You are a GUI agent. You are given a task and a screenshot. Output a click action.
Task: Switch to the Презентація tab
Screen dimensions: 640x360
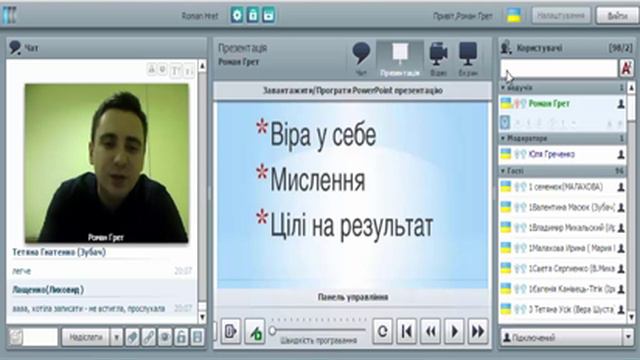click(400, 59)
